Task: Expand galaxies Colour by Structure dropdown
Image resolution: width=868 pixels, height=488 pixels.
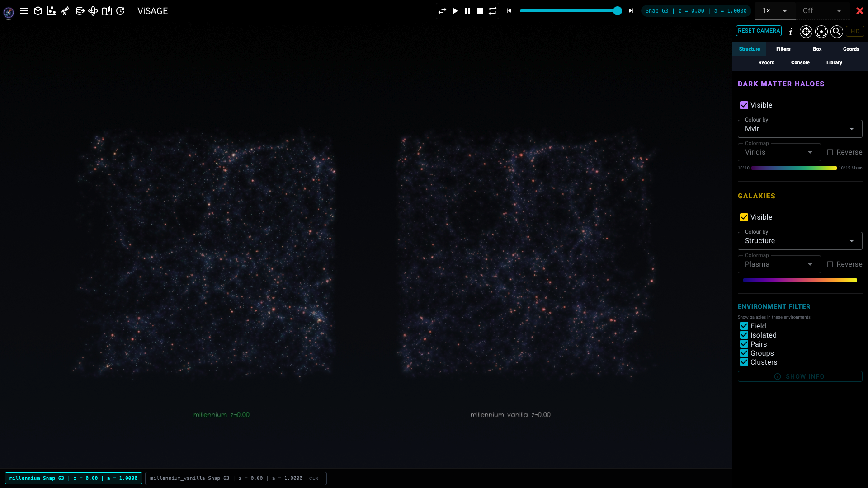Action: (x=800, y=241)
